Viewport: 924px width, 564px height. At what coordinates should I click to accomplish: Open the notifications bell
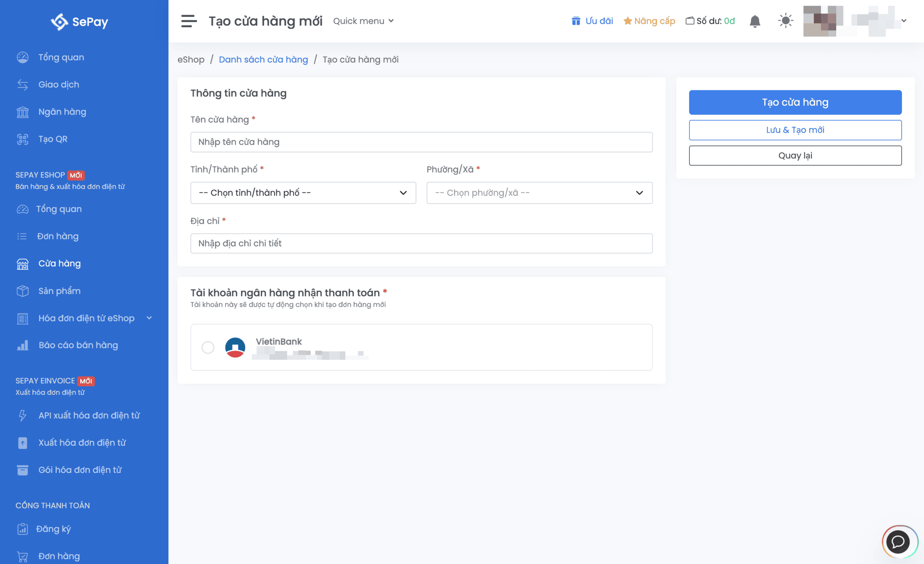[x=755, y=21]
